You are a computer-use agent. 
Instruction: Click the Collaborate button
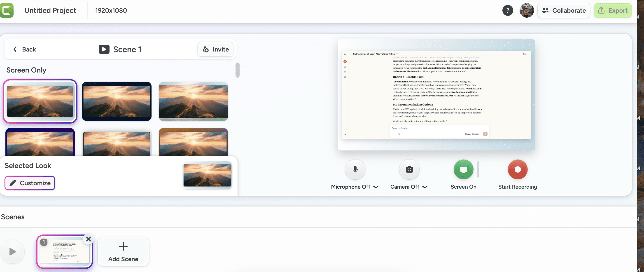564,10
